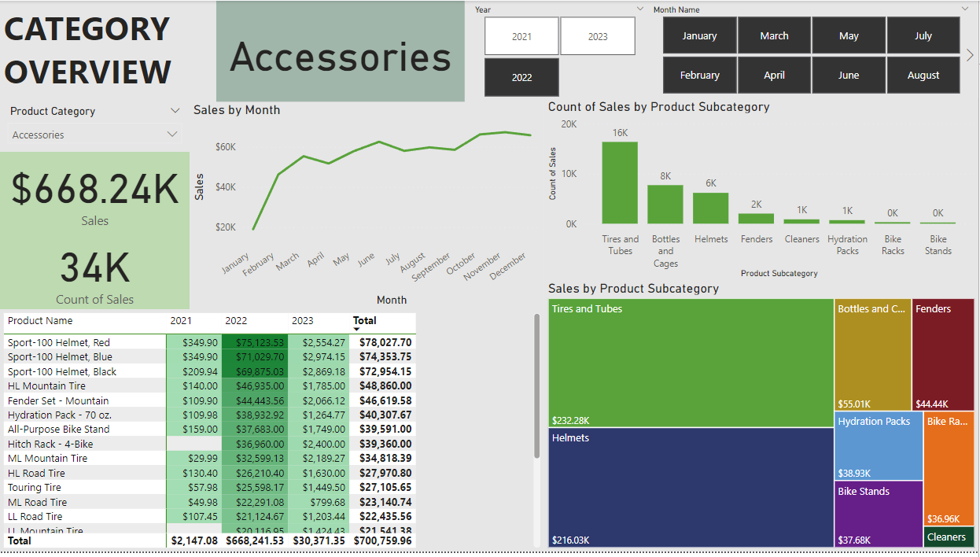
Task: Expand the Month Name slicer chevron
Action: click(x=964, y=9)
